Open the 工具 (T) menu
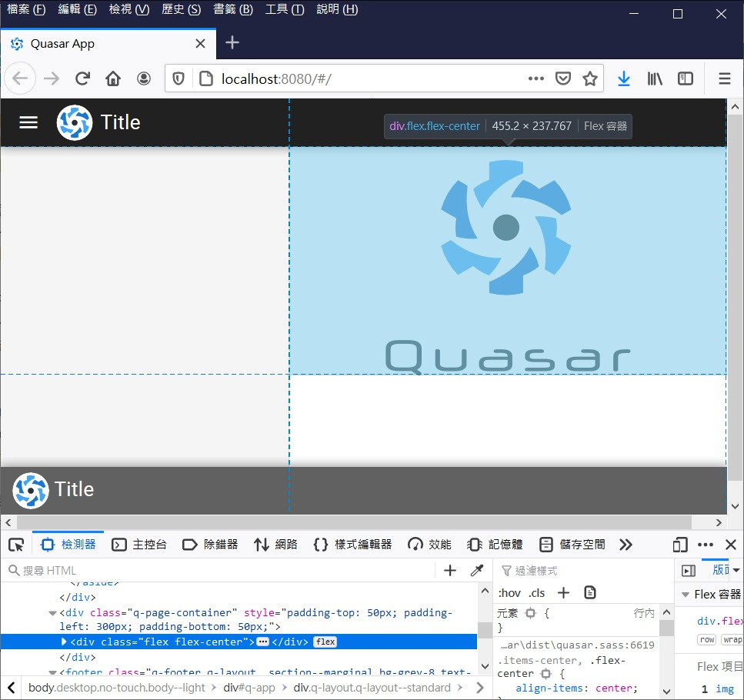The height and width of the screenshot is (700, 744). pos(285,9)
